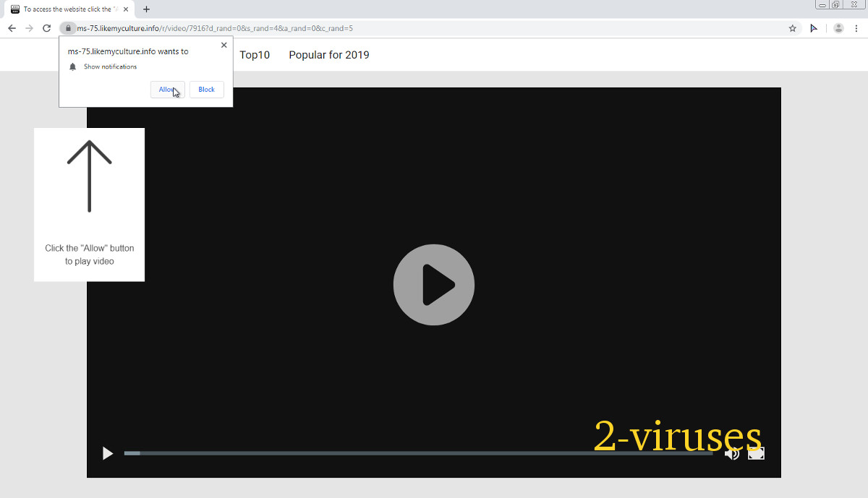Click the extension icon beside bookmark star

click(x=814, y=28)
